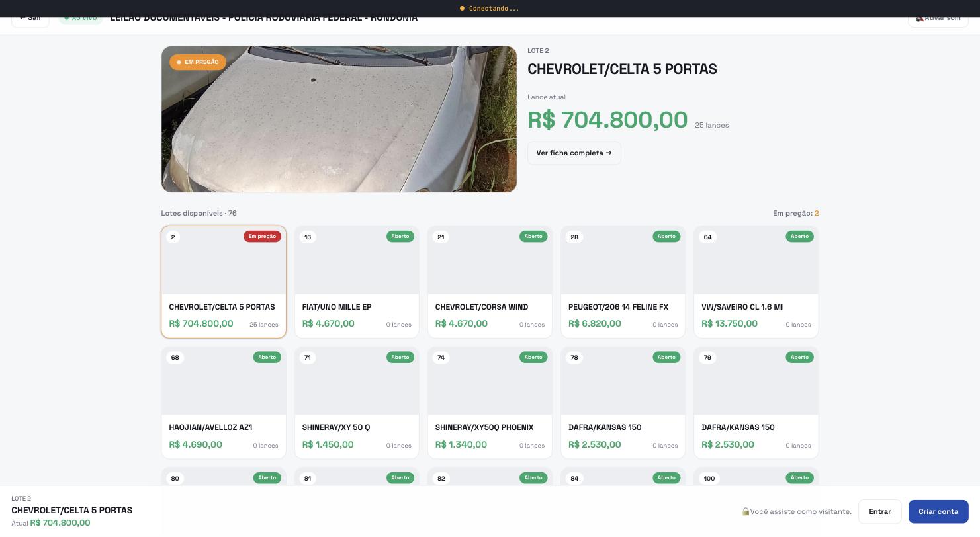The image size is (980, 537).
Task: Click Aberto badge on lot 68
Action: coord(267,357)
